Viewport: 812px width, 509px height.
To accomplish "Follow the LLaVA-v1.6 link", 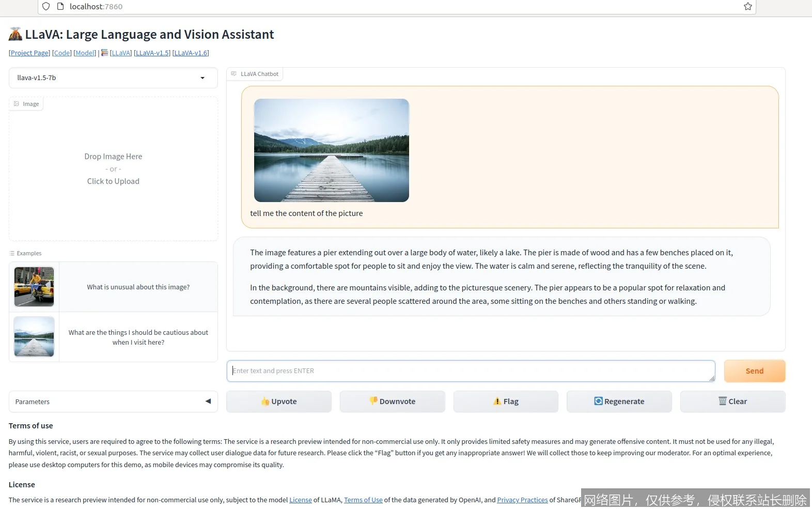I will (x=191, y=53).
